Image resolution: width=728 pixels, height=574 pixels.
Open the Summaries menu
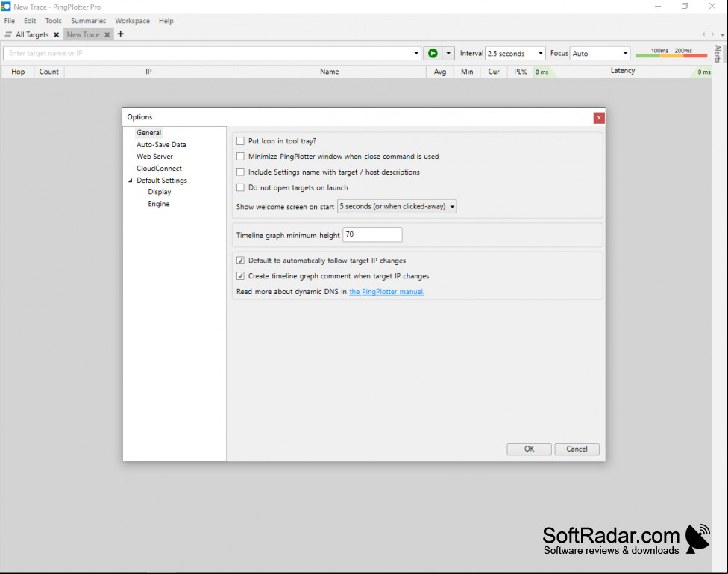88,21
